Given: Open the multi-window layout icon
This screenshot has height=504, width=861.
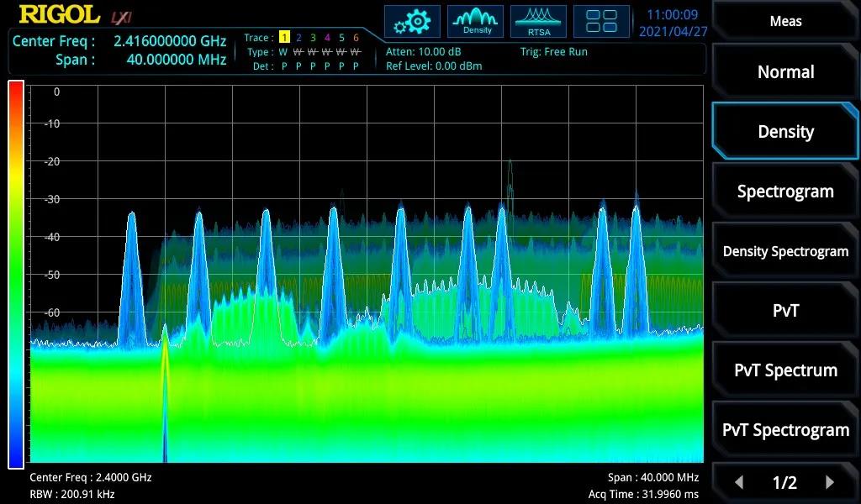Looking at the screenshot, I should click(601, 22).
